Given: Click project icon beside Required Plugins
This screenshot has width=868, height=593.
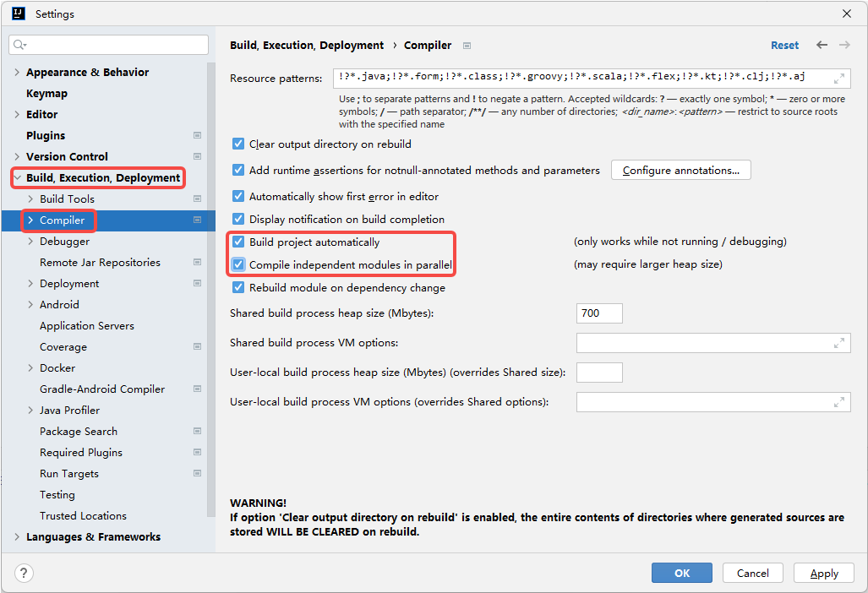Looking at the screenshot, I should 197,453.
